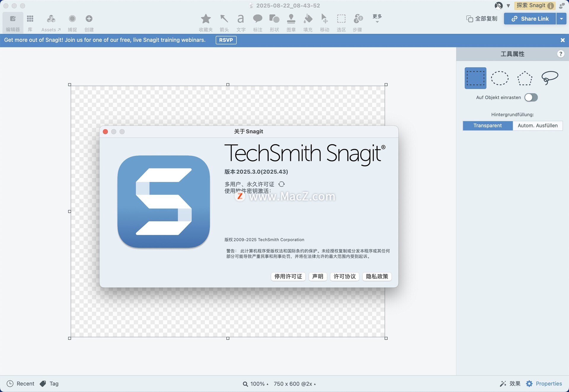569x392 pixels.
Task: Choose the polygon selection shape
Action: pos(525,78)
